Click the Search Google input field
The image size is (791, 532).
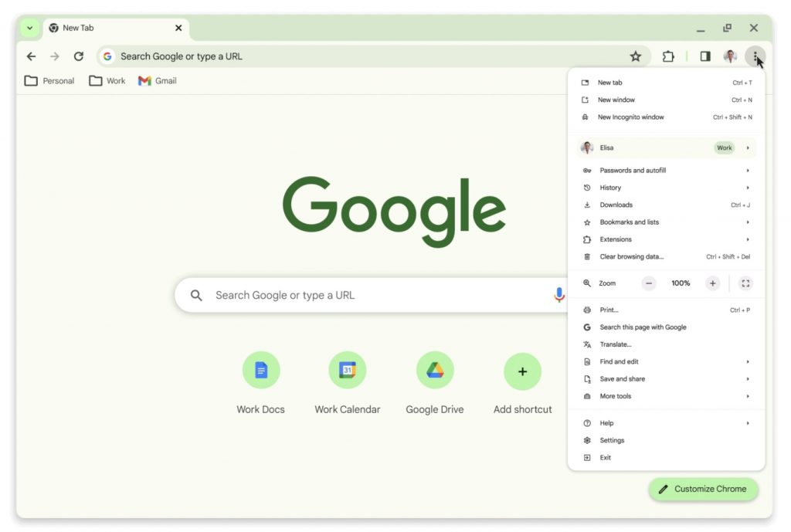click(348, 294)
